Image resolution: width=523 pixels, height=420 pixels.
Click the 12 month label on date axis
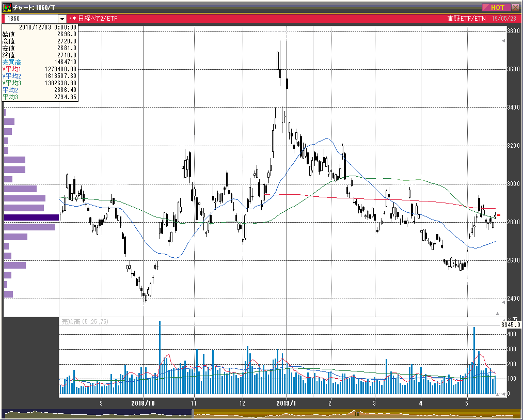coord(243,403)
